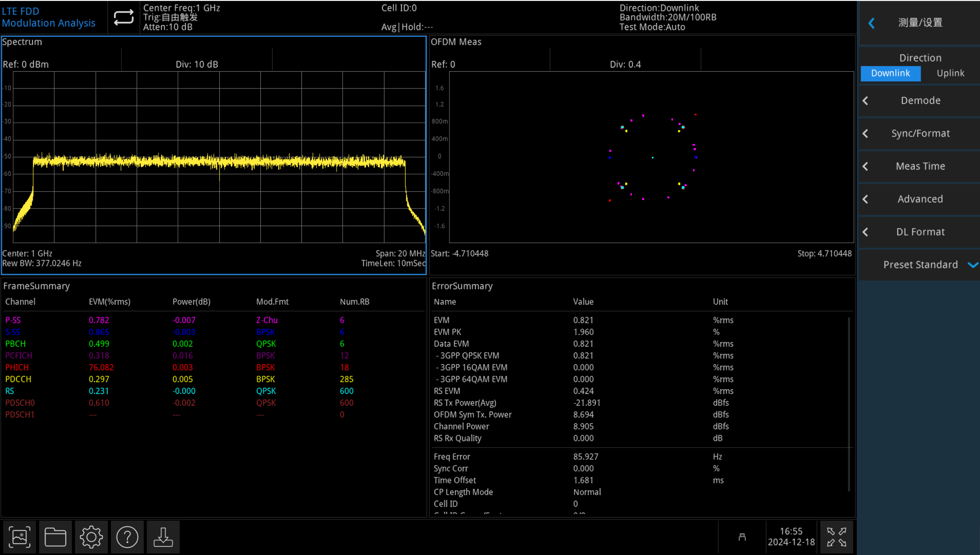The height and width of the screenshot is (555, 980).
Task: Click the Center Freq:1 GHz readout
Action: (182, 8)
